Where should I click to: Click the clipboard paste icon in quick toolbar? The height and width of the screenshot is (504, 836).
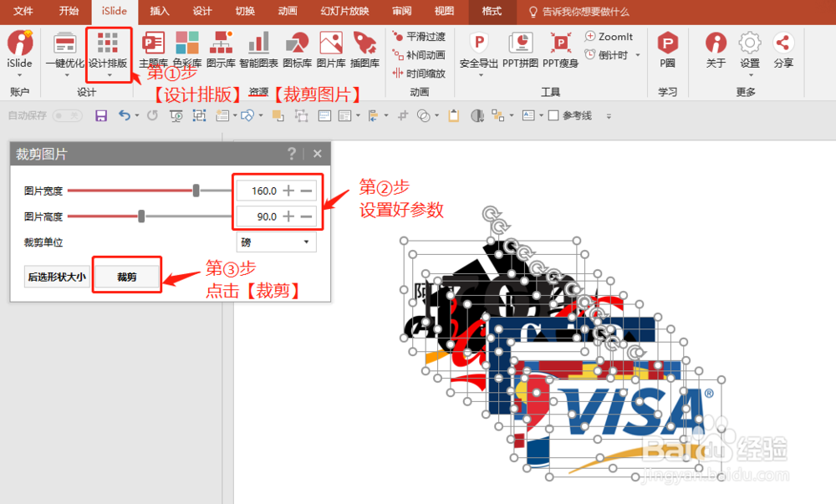(x=454, y=115)
